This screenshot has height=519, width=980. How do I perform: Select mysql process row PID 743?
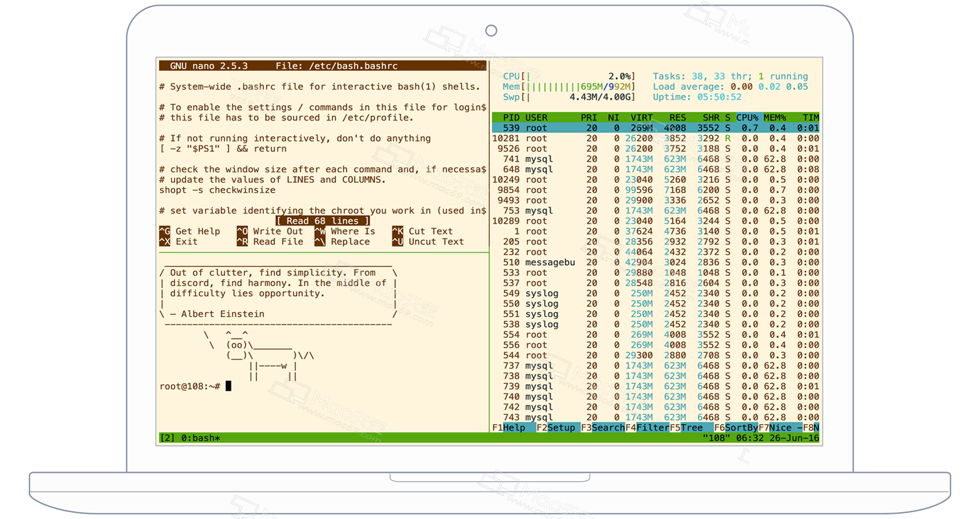tap(655, 418)
